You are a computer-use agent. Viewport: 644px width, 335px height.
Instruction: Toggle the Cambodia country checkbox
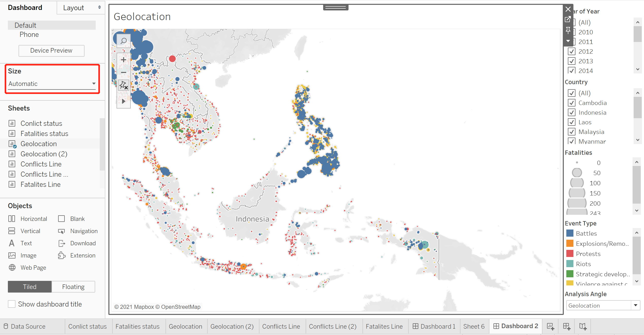click(x=572, y=103)
